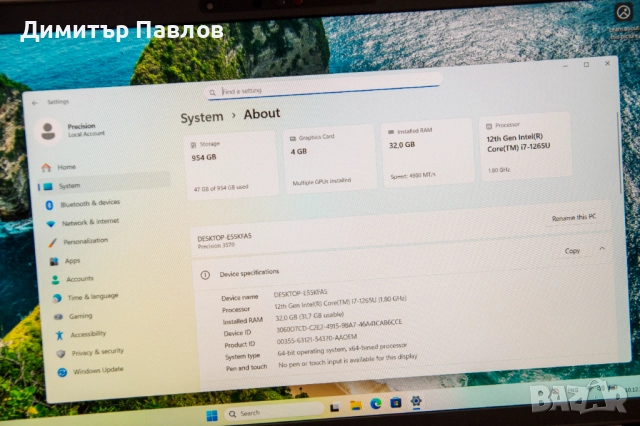Open Bluetooth & devices settings
Image resolution: width=640 pixels, height=426 pixels.
tap(83, 204)
